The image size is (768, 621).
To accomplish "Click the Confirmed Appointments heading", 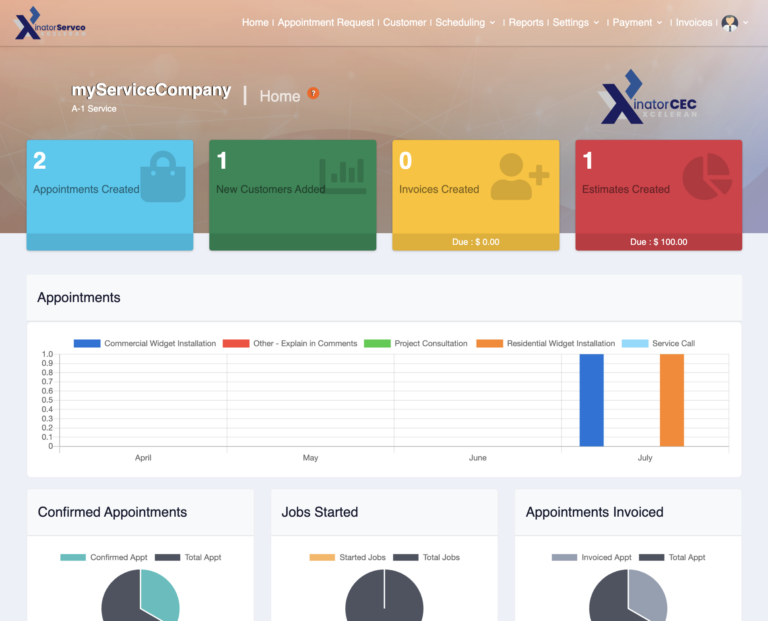I will 112,512.
